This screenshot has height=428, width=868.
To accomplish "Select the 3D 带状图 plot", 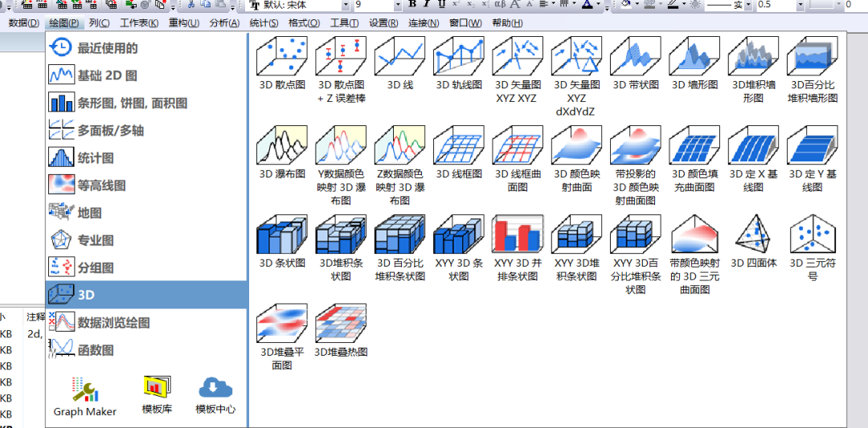I will [636, 63].
